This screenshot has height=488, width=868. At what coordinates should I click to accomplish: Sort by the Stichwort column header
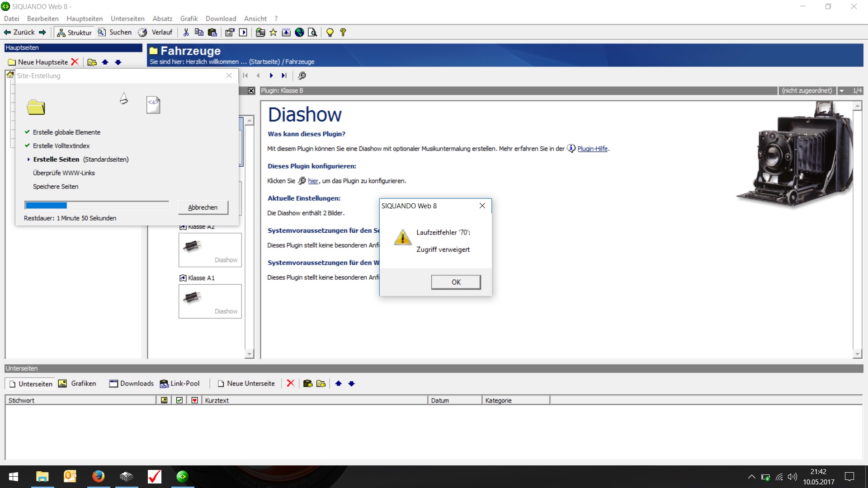click(x=80, y=400)
